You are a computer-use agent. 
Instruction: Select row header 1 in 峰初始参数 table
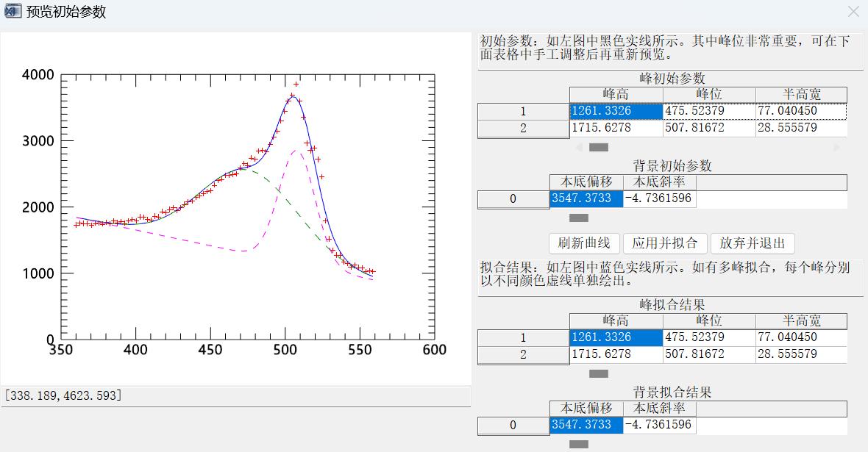tap(523, 112)
